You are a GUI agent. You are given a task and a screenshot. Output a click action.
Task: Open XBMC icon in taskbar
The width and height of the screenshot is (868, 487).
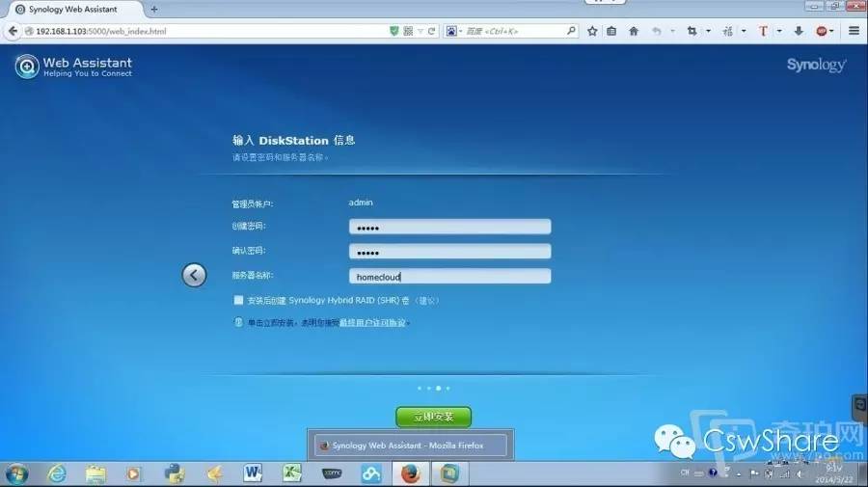click(x=332, y=473)
